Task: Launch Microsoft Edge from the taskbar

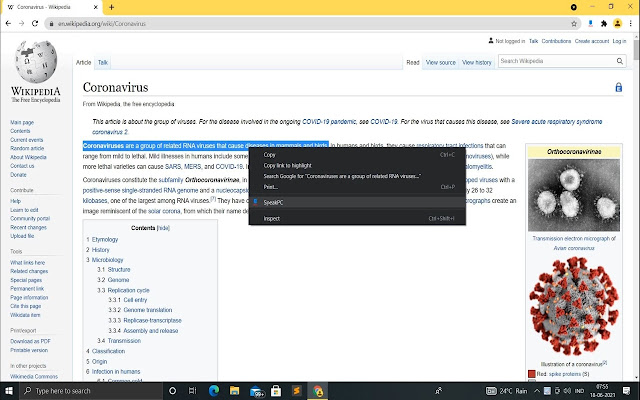Action: (x=214, y=391)
